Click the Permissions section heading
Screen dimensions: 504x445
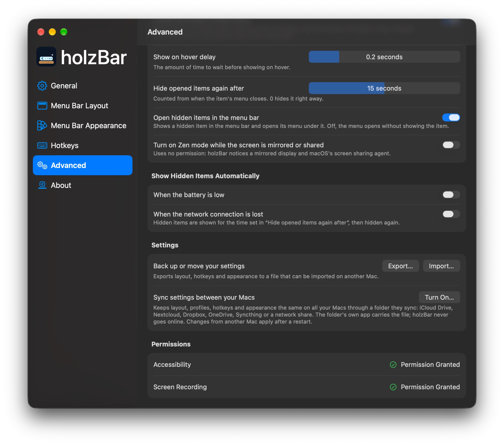pyautogui.click(x=171, y=344)
